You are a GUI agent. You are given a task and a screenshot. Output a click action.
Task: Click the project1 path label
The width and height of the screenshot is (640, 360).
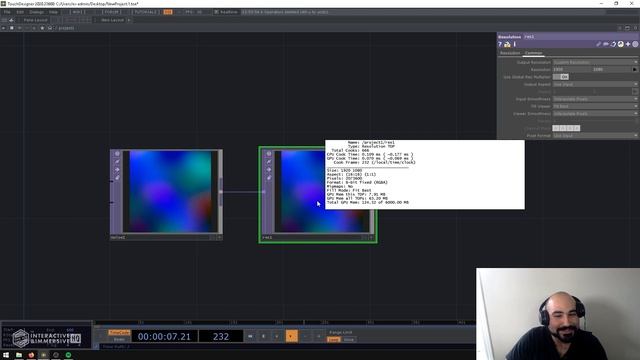pyautogui.click(x=66, y=28)
